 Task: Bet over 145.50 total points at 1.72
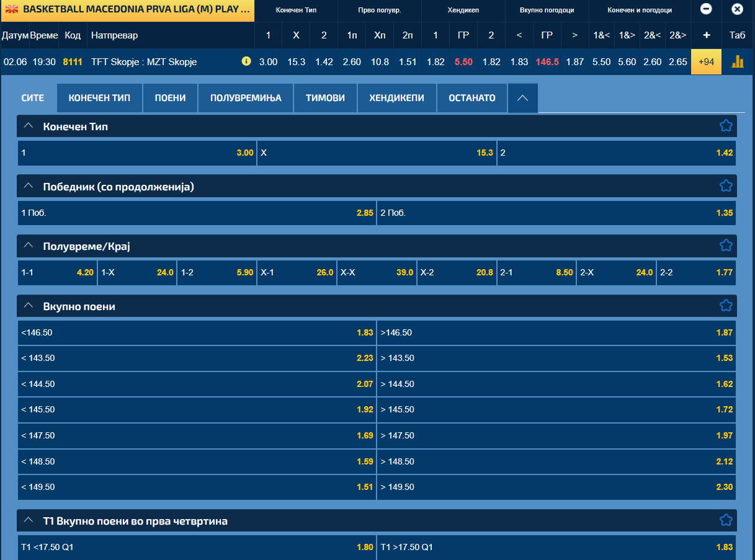pos(556,409)
